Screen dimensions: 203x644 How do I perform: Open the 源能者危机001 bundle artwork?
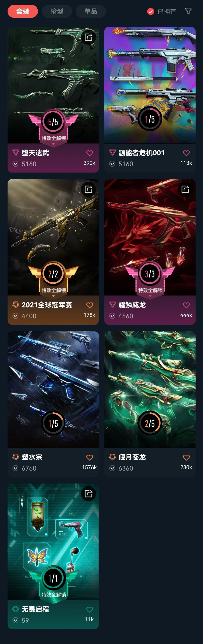(x=150, y=85)
